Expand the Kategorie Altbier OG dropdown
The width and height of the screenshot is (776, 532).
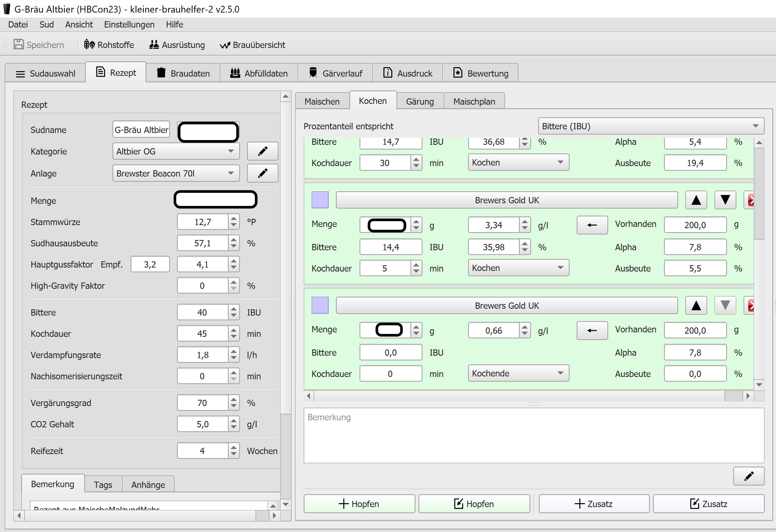[x=176, y=151]
